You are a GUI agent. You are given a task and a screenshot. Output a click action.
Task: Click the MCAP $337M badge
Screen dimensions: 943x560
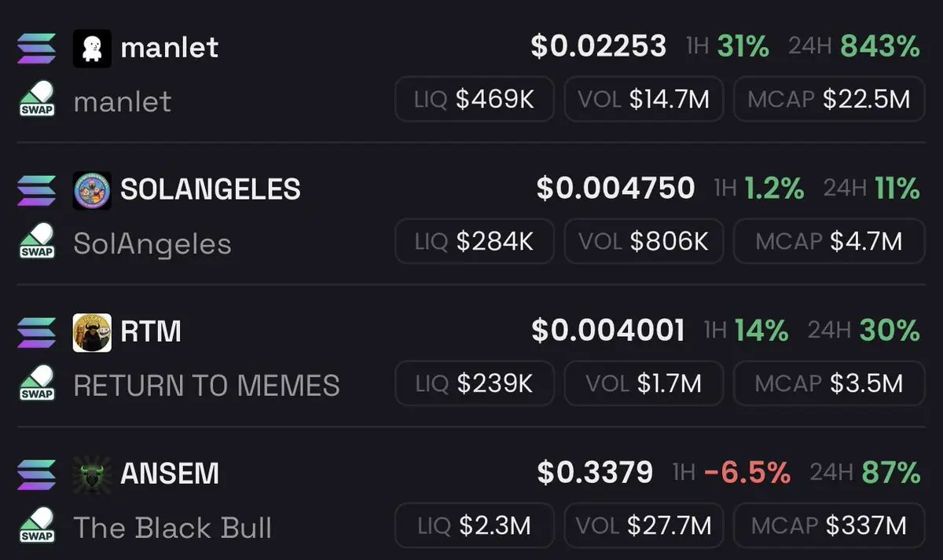pyautogui.click(x=829, y=525)
